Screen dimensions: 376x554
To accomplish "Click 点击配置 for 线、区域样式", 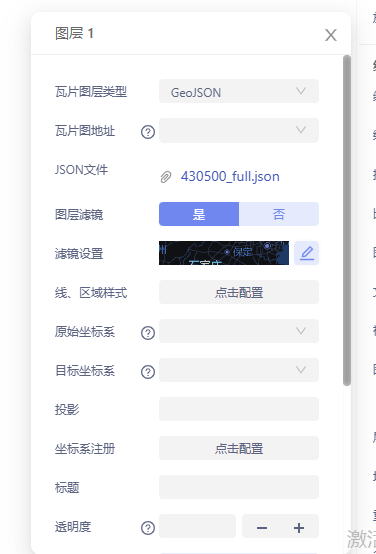I will [239, 292].
